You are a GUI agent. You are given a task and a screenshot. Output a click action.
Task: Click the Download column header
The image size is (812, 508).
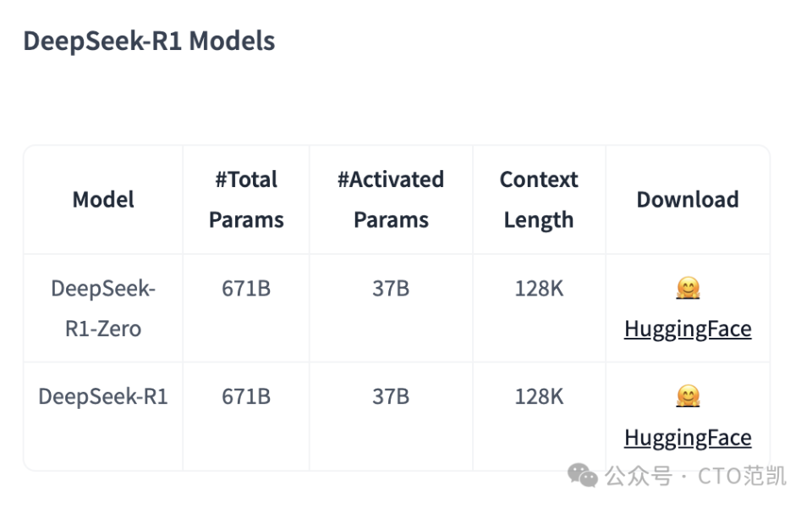688,200
